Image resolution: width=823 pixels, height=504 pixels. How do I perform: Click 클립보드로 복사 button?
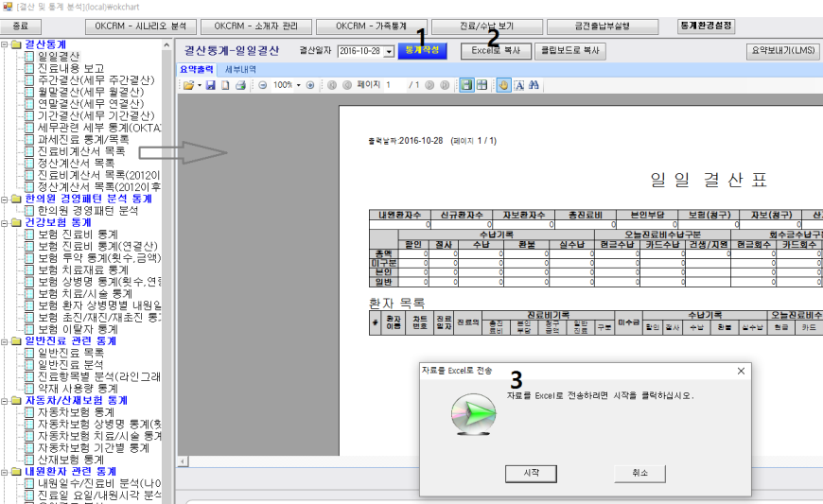[x=570, y=51]
